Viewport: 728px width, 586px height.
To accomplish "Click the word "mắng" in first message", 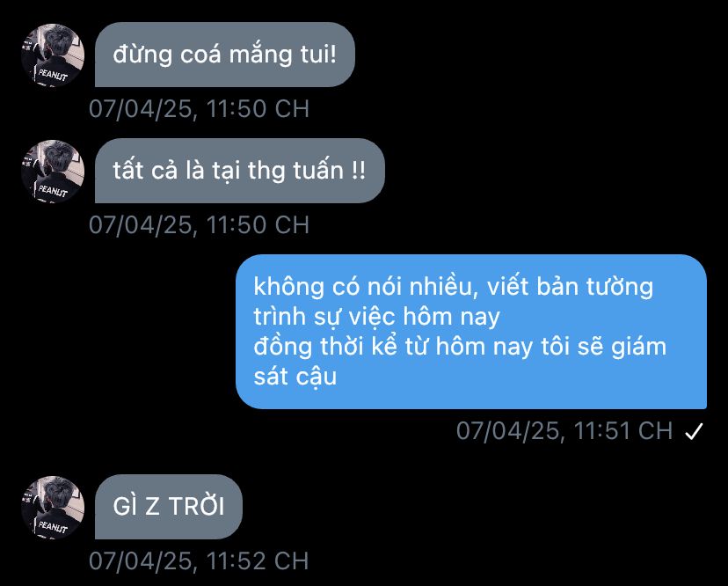I will click(261, 55).
